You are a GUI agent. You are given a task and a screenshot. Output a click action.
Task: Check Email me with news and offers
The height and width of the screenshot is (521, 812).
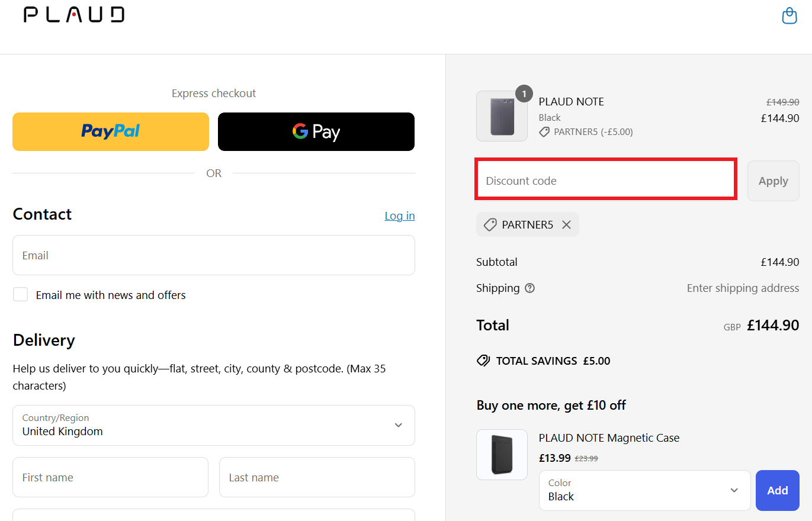(x=21, y=294)
